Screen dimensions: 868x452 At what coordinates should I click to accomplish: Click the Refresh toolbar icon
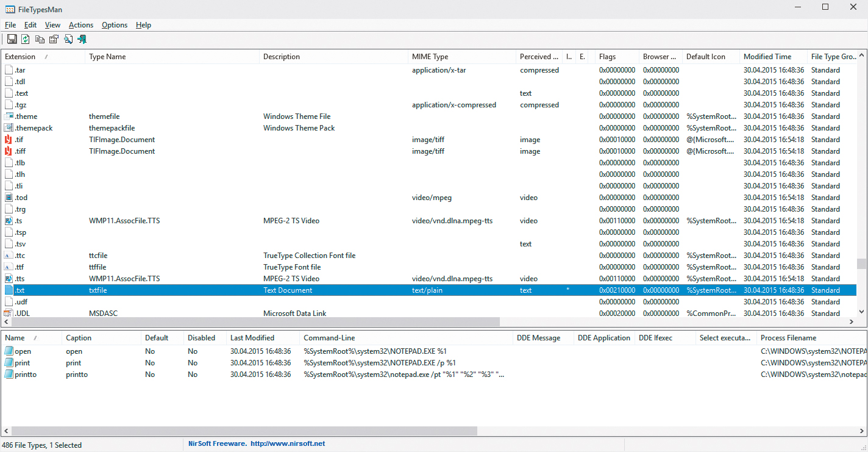(x=26, y=40)
